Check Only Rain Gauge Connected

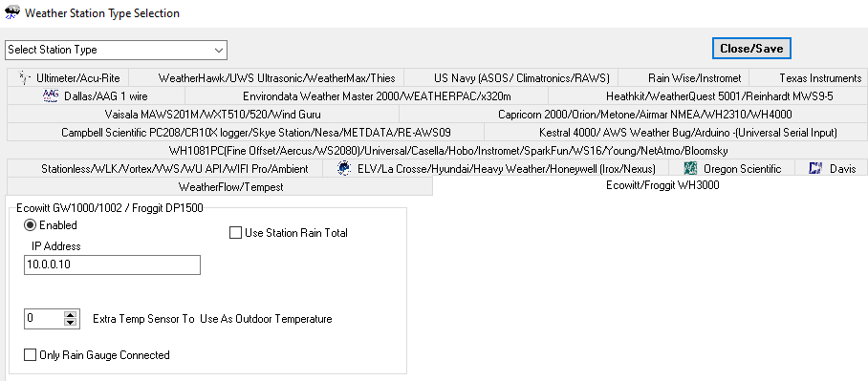tap(30, 355)
